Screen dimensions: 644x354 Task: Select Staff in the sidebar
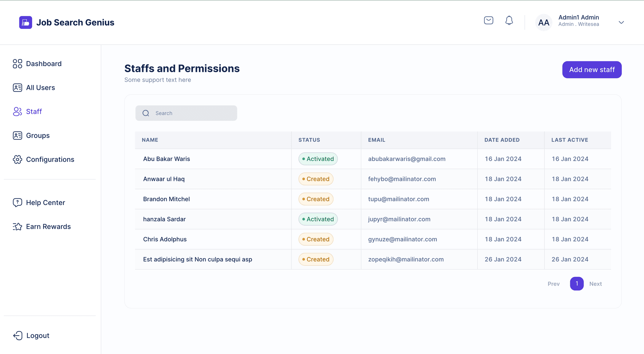34,111
